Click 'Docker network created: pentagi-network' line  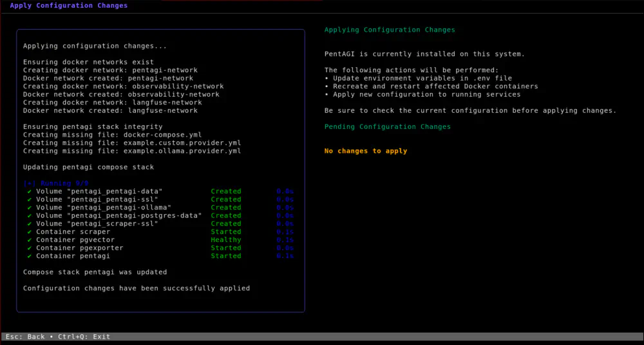click(108, 78)
